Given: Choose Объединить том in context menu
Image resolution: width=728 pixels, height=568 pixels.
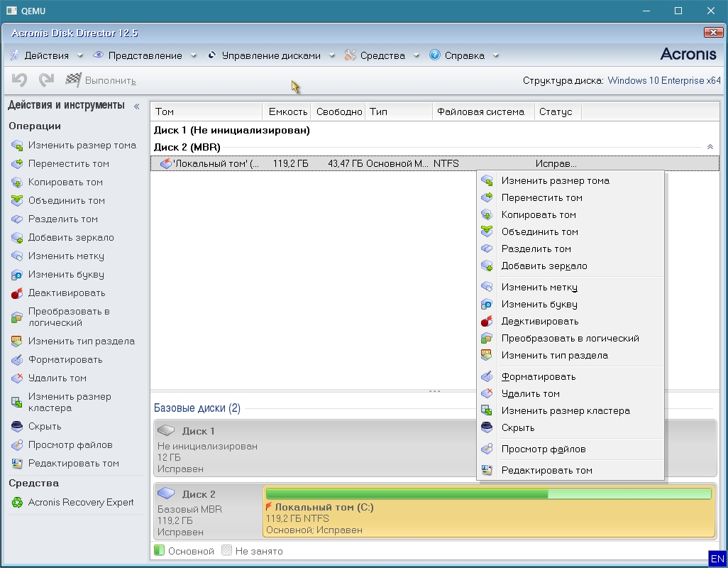Looking at the screenshot, I should (x=570, y=231).
